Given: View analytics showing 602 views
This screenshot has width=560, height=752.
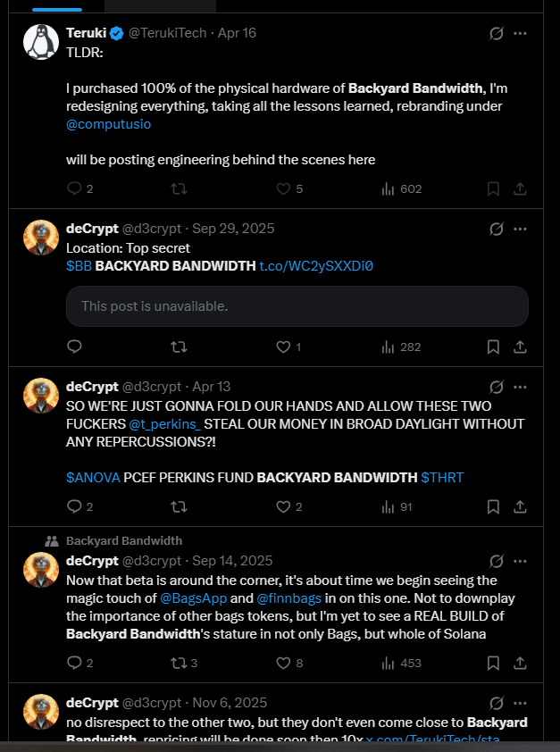Looking at the screenshot, I should [402, 189].
